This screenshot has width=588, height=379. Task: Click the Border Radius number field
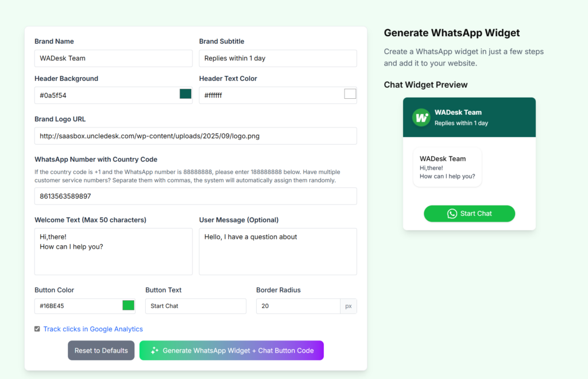coord(298,306)
